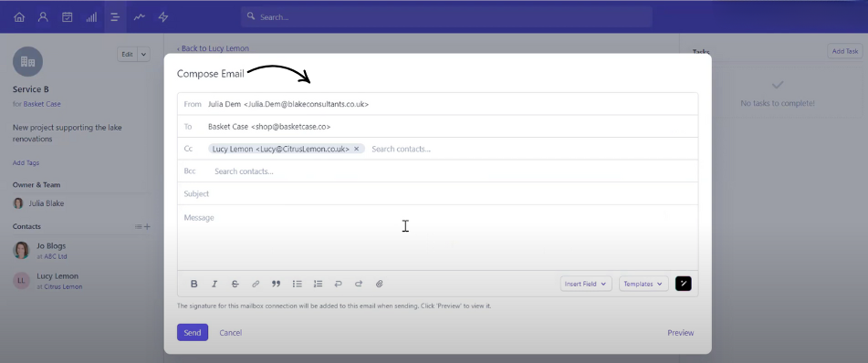Open Citrus Lemon organisation link
868x363 pixels.
pyautogui.click(x=63, y=286)
